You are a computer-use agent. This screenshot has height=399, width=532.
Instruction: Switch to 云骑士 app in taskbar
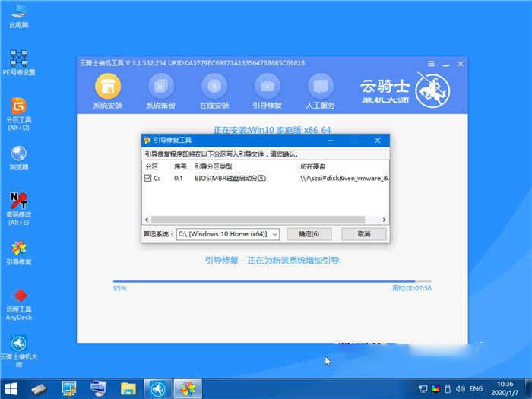click(x=158, y=389)
